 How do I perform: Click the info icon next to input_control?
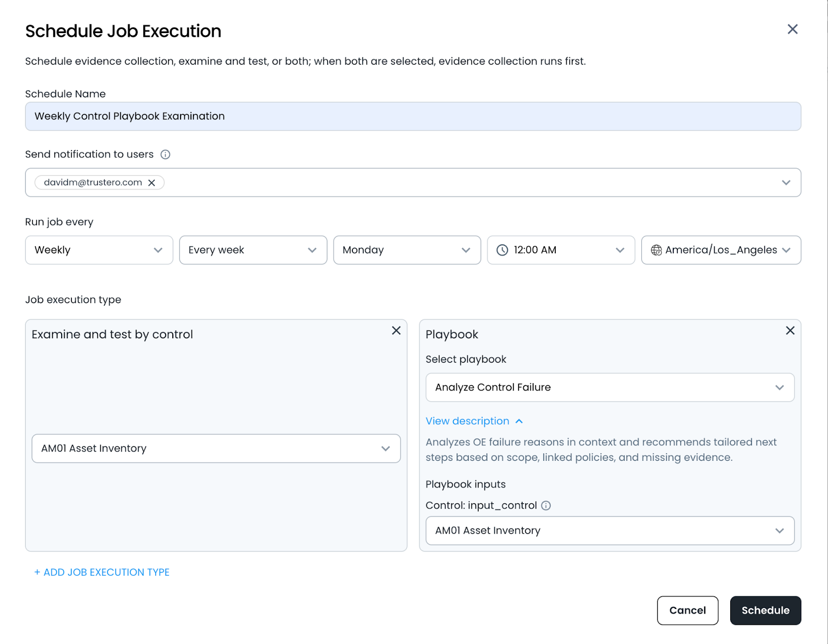(546, 506)
